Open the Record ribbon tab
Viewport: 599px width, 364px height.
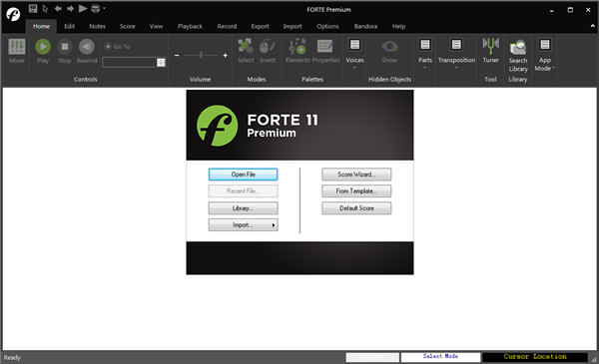227,26
